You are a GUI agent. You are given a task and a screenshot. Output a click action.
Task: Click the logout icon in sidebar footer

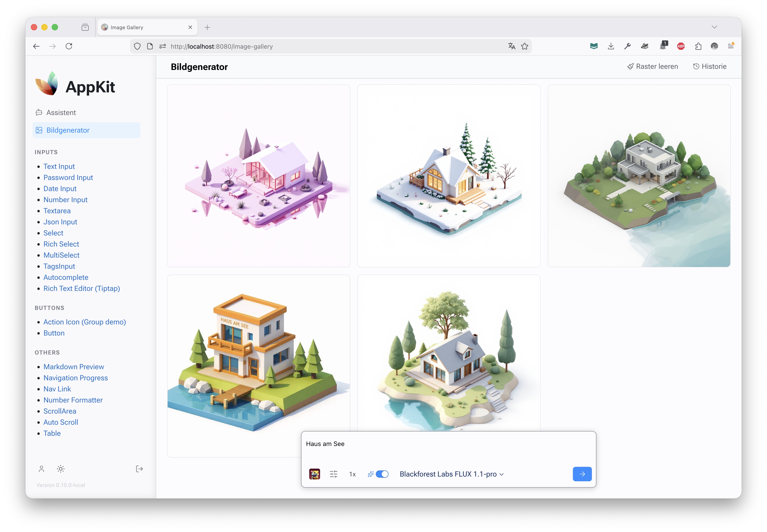[x=139, y=469]
